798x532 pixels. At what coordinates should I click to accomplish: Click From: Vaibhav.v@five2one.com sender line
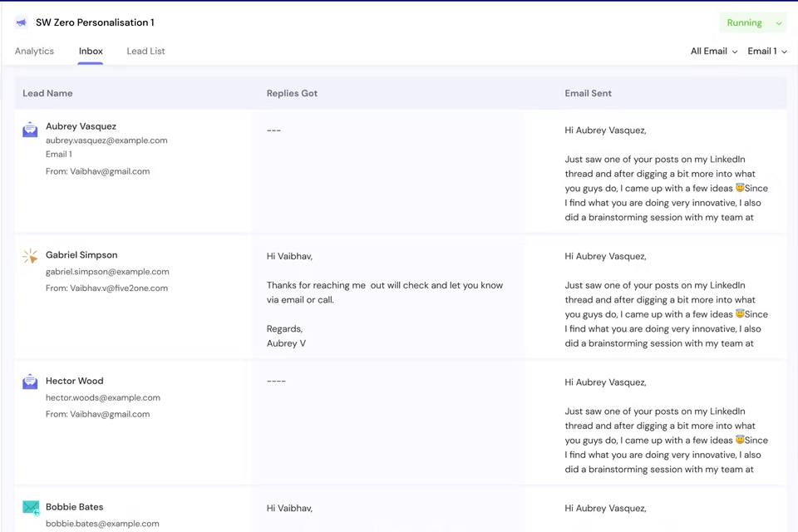click(107, 288)
